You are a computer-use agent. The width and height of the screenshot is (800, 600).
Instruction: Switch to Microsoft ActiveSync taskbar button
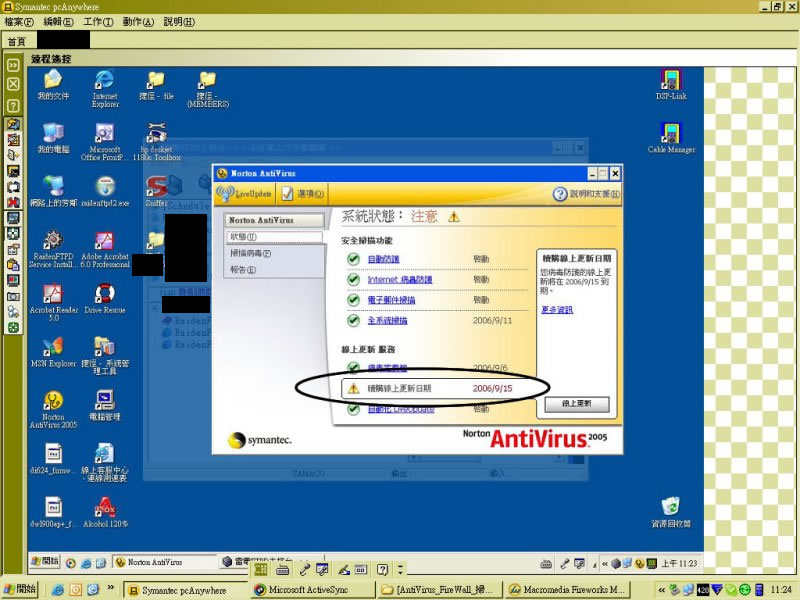coord(312,590)
